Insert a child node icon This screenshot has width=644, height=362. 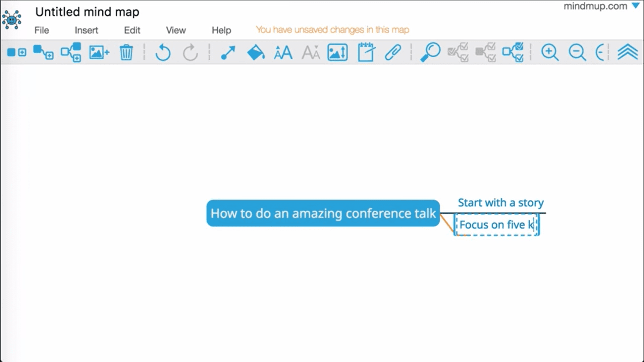[43, 52]
